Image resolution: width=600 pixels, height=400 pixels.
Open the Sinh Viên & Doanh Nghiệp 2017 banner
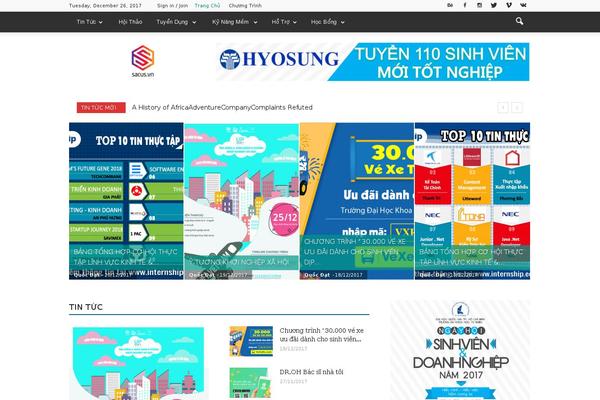(460, 350)
